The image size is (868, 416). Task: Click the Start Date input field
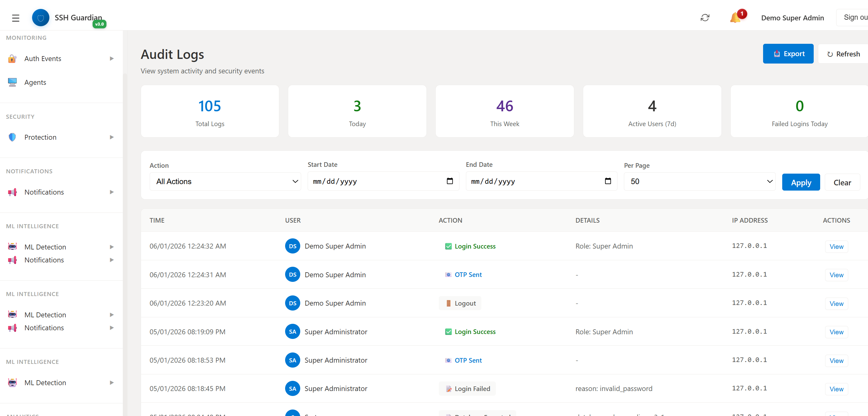(374, 182)
